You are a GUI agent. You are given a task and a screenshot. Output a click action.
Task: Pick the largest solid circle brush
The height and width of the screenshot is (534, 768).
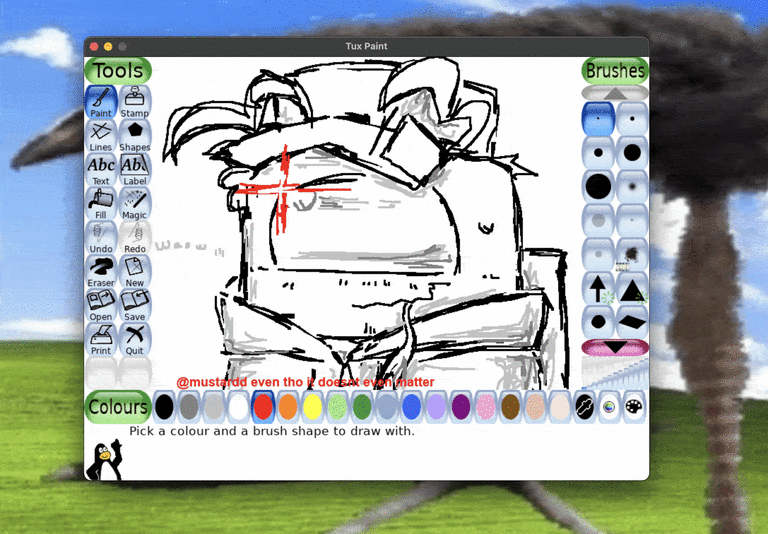(x=598, y=186)
